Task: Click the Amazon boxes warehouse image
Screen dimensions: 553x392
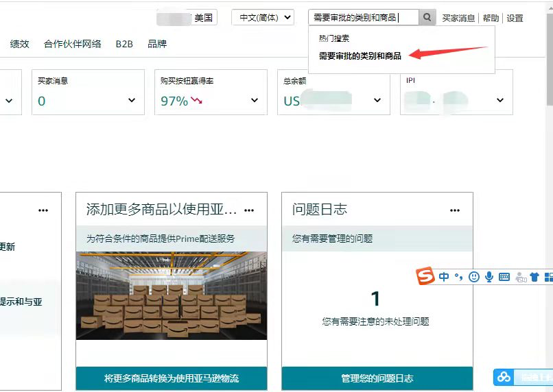Action: (x=172, y=295)
